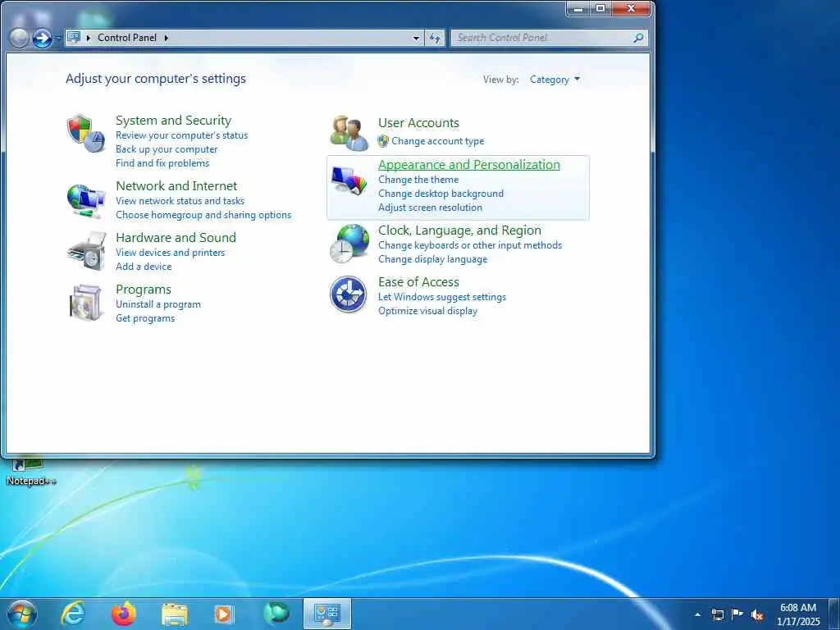Click the Programs disc box icon

click(85, 303)
